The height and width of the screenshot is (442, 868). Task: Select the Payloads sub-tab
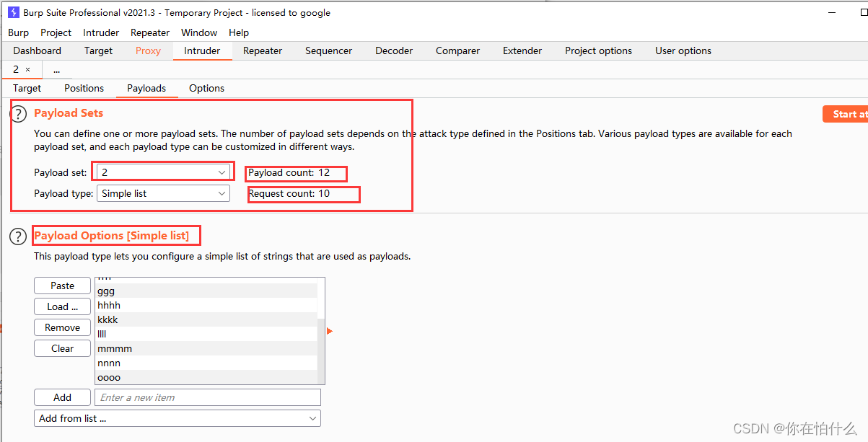tap(146, 88)
